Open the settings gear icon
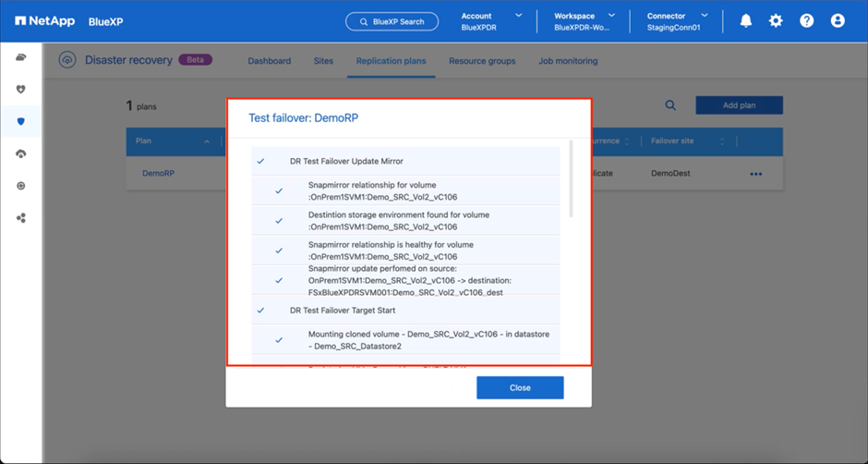This screenshot has height=464, width=868. point(776,20)
